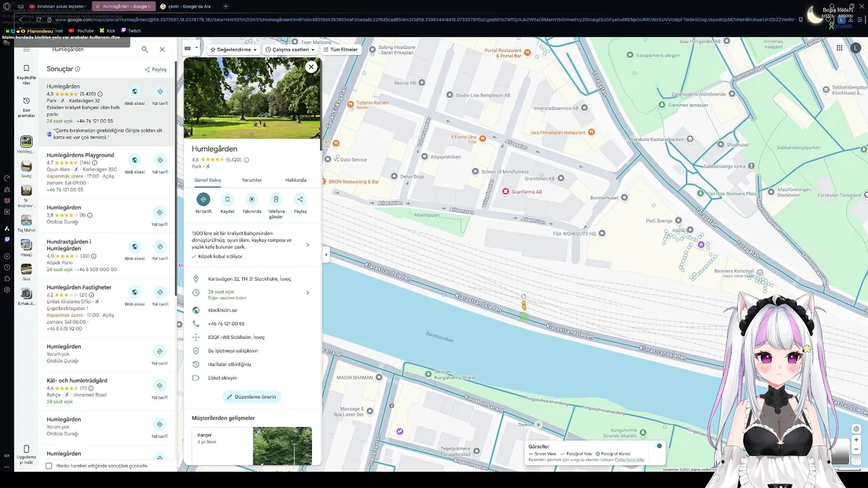The height and width of the screenshot is (488, 868).
Task: Click the my location button on map
Action: [x=856, y=429]
